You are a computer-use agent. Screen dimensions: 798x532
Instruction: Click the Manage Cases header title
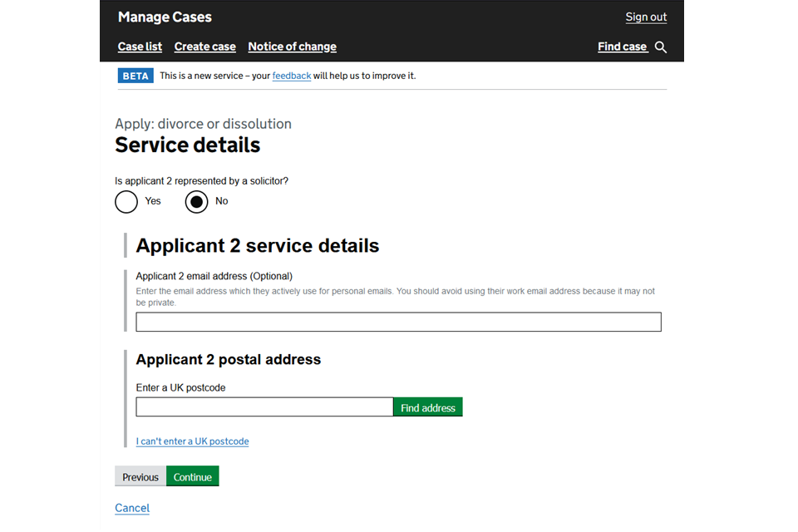point(165,17)
